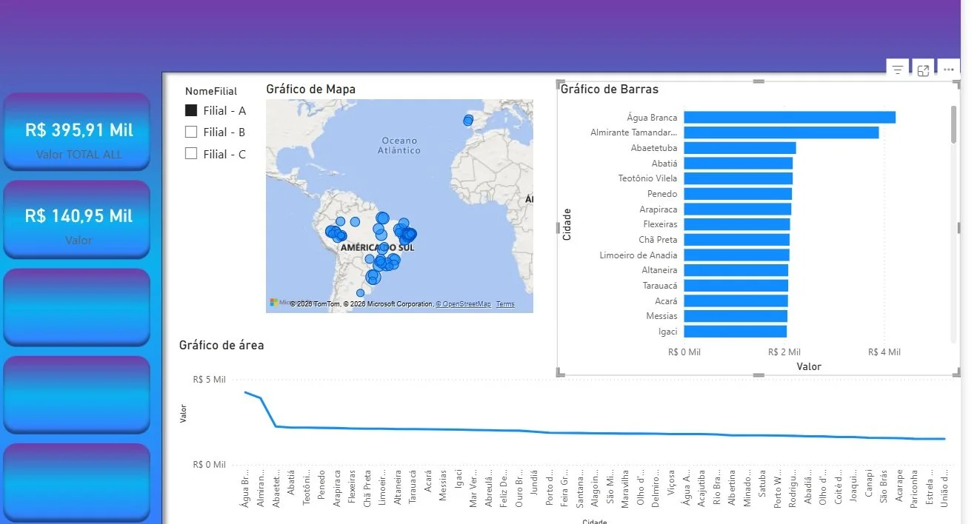
Task: Click "R$ 2 Mil" on bar chart axis
Action: click(784, 352)
